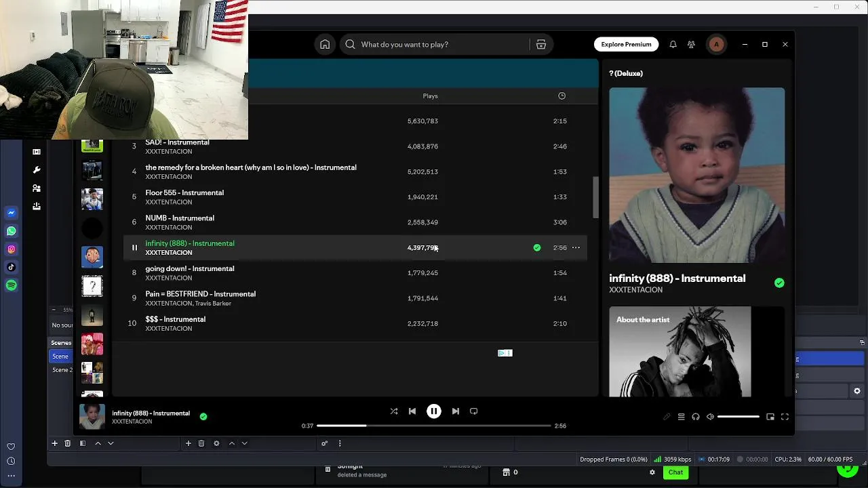Click the track list vertical scrollbar
868x488 pixels.
(595, 197)
